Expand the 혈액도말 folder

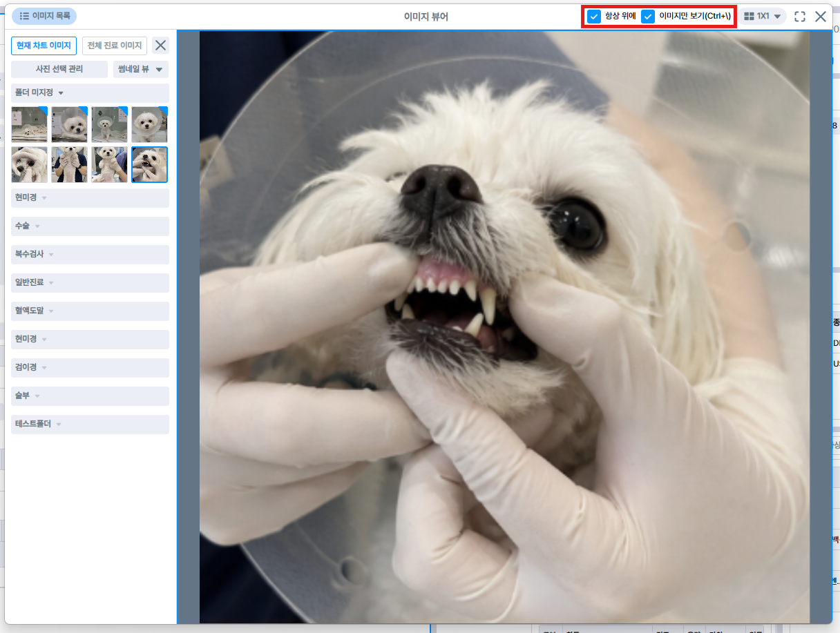tap(90, 311)
